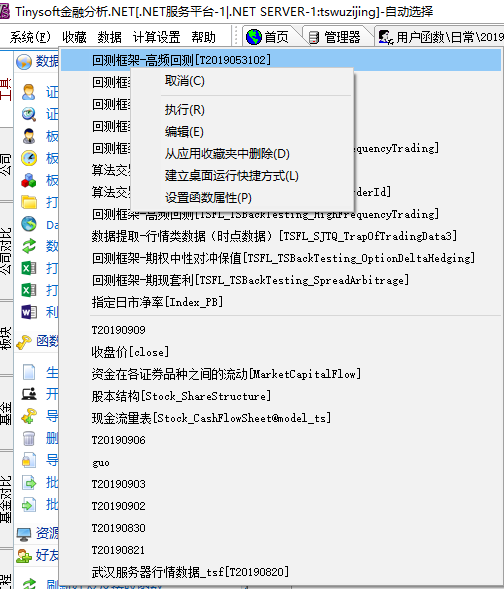Click the trash can delete icon
The width and height of the screenshot is (504, 589).
tap(29, 438)
